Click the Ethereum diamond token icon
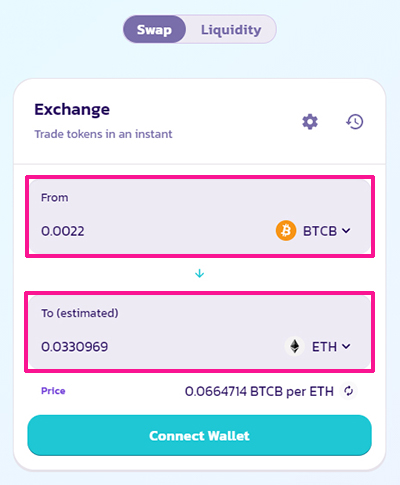 click(x=294, y=346)
